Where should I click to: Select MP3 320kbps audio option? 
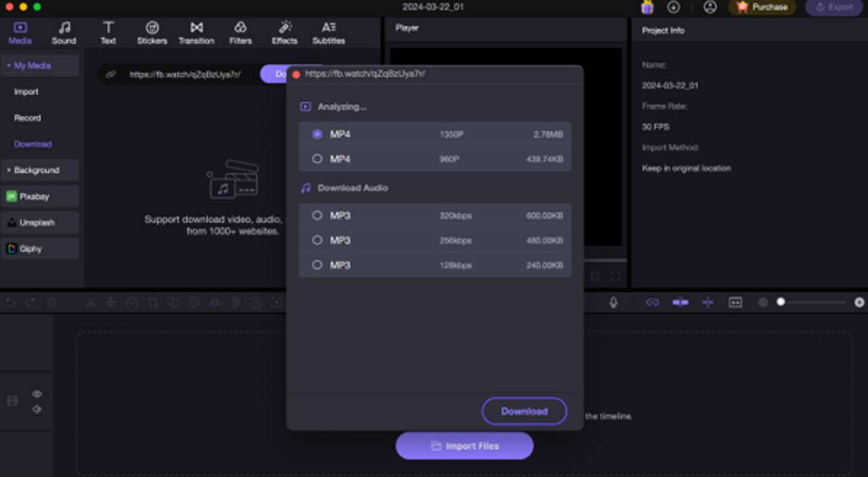click(317, 216)
